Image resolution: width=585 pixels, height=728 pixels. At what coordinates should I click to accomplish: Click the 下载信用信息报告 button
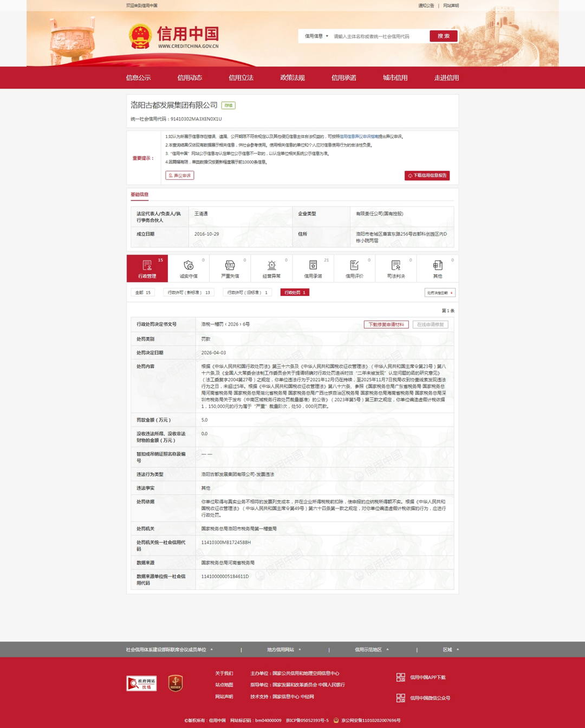click(x=427, y=176)
